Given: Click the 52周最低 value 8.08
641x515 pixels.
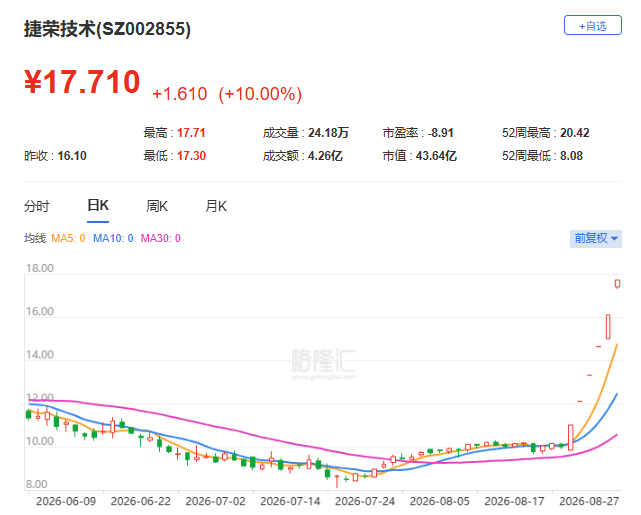Looking at the screenshot, I should pos(571,156).
